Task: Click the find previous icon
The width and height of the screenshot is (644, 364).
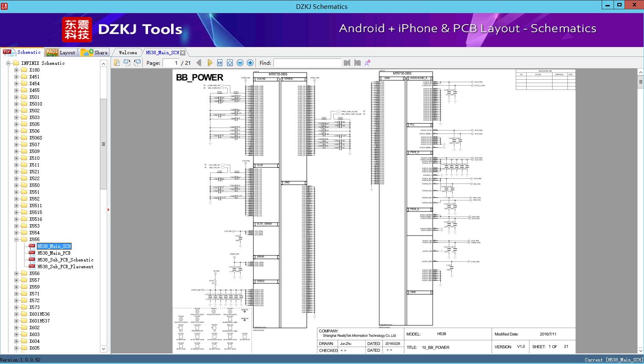Action: 347,63
